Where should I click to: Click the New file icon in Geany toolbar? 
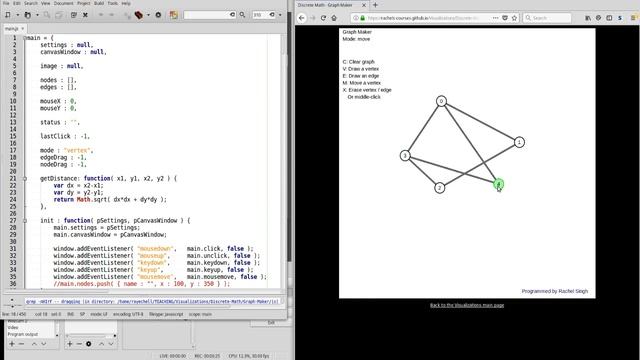[8, 15]
